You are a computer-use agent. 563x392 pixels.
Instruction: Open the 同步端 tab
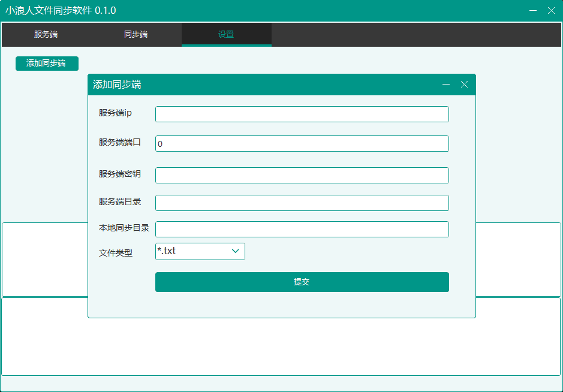(x=136, y=35)
